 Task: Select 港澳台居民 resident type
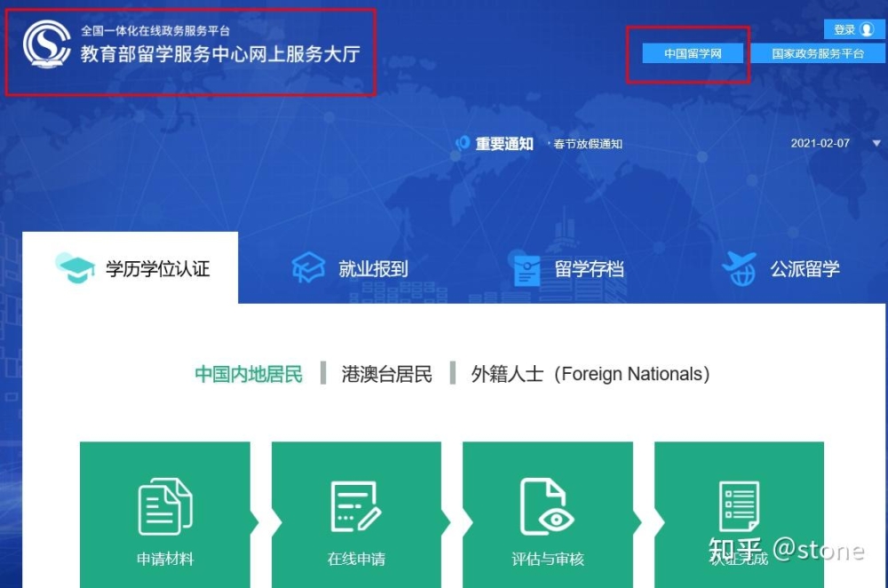(387, 374)
